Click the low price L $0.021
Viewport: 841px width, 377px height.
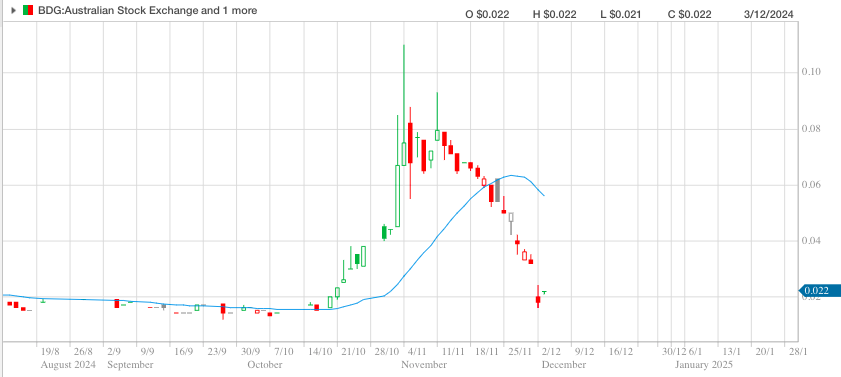[x=621, y=14]
